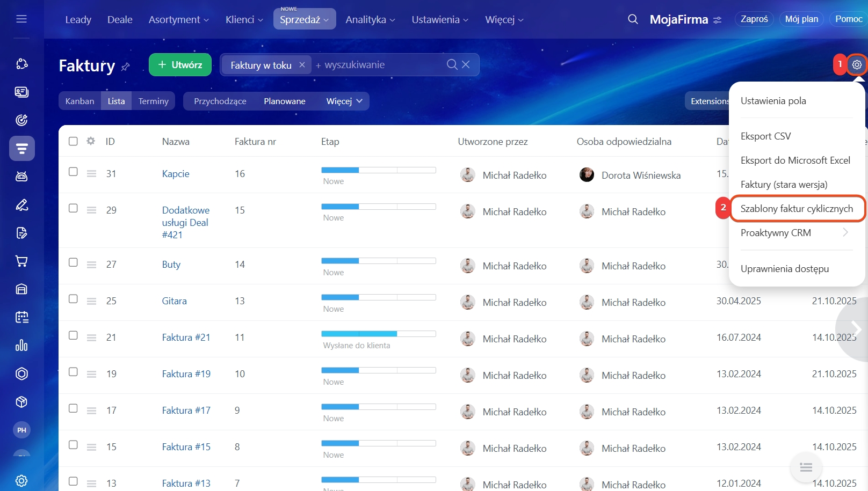This screenshot has width=868, height=491.
Task: Open the Więcej dropdown next to Planowane
Action: (x=344, y=101)
